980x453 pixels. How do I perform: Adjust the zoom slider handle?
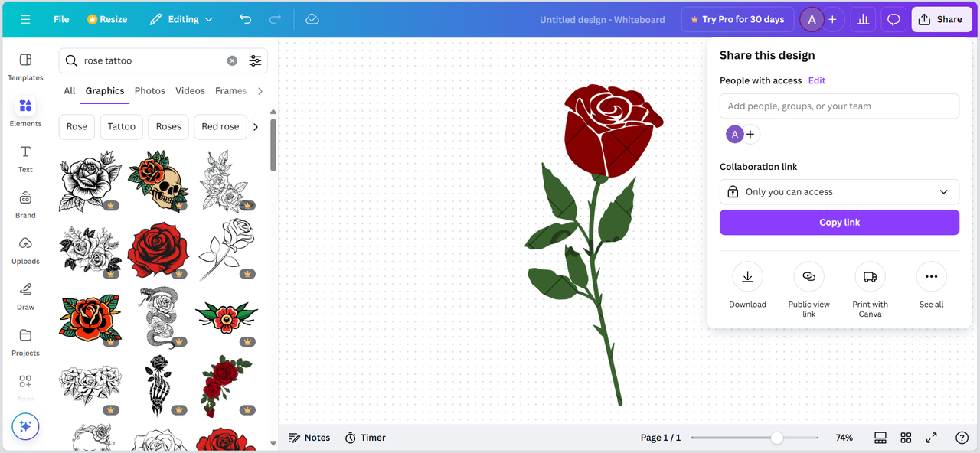[777, 438]
